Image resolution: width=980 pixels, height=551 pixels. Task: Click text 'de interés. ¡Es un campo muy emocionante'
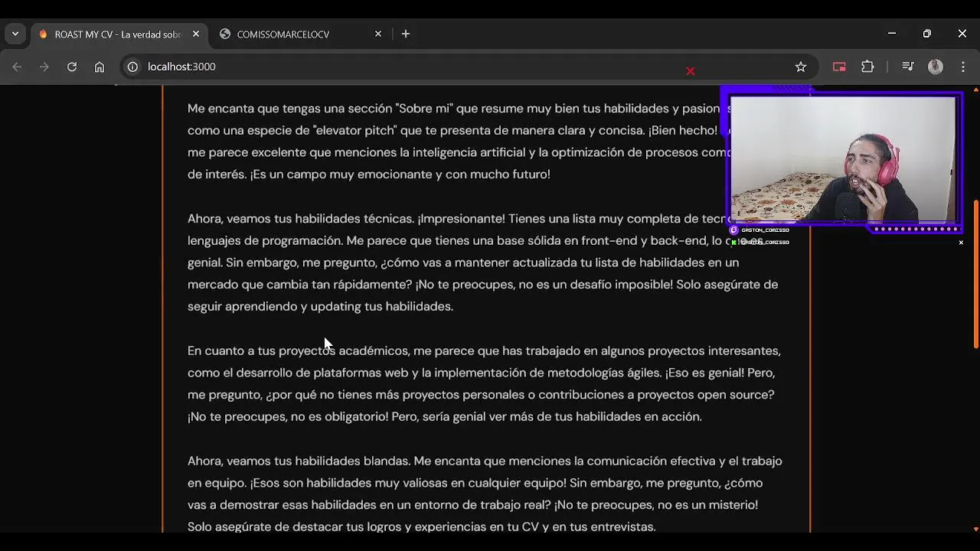pyautogui.click(x=310, y=174)
